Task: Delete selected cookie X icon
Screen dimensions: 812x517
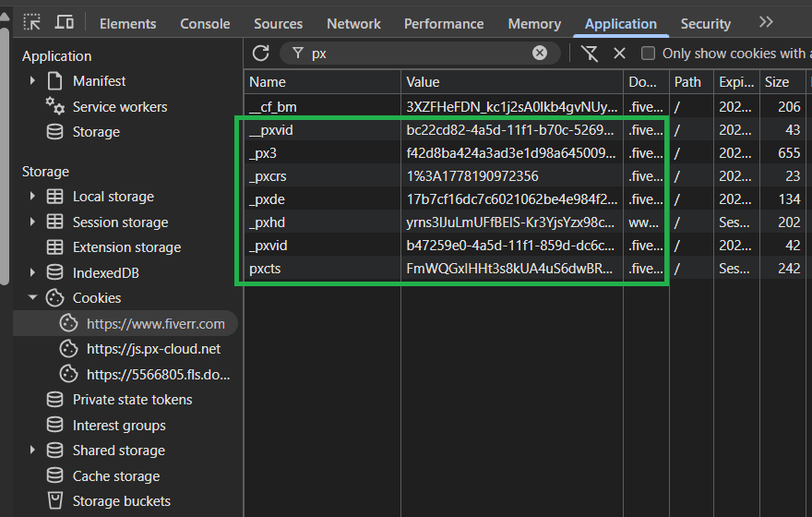Action: tap(619, 54)
